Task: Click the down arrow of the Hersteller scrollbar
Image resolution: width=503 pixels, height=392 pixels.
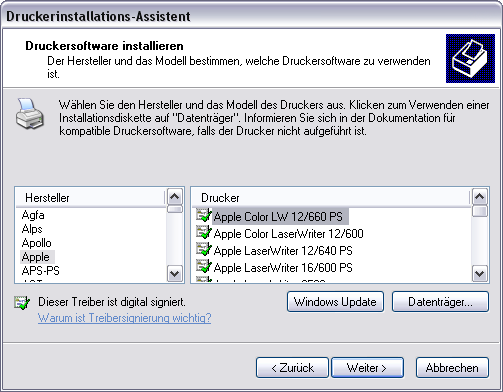Action: click(x=175, y=274)
